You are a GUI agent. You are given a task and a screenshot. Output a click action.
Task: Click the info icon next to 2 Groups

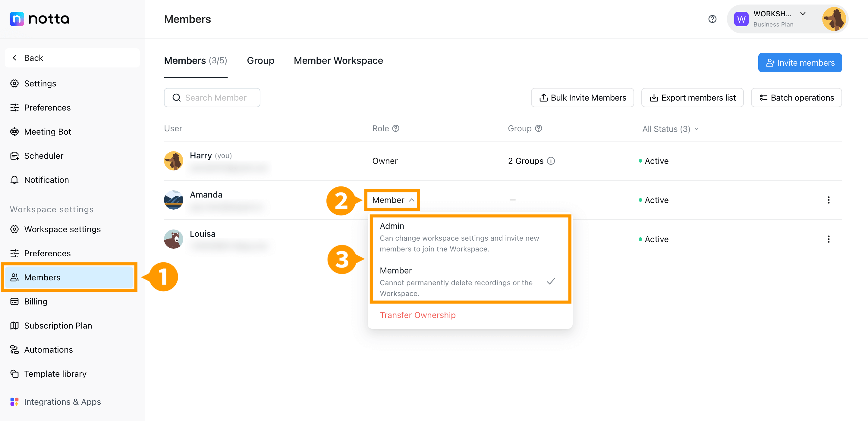[551, 161]
